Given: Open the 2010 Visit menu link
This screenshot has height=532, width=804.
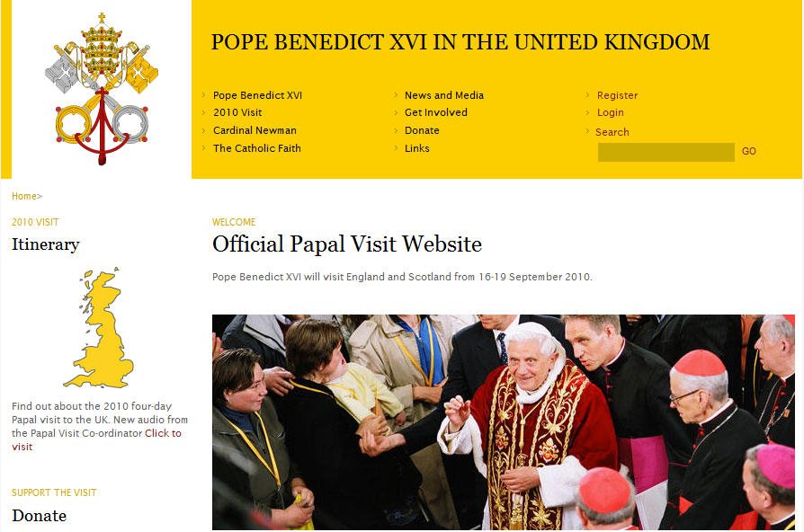Looking at the screenshot, I should [237, 112].
